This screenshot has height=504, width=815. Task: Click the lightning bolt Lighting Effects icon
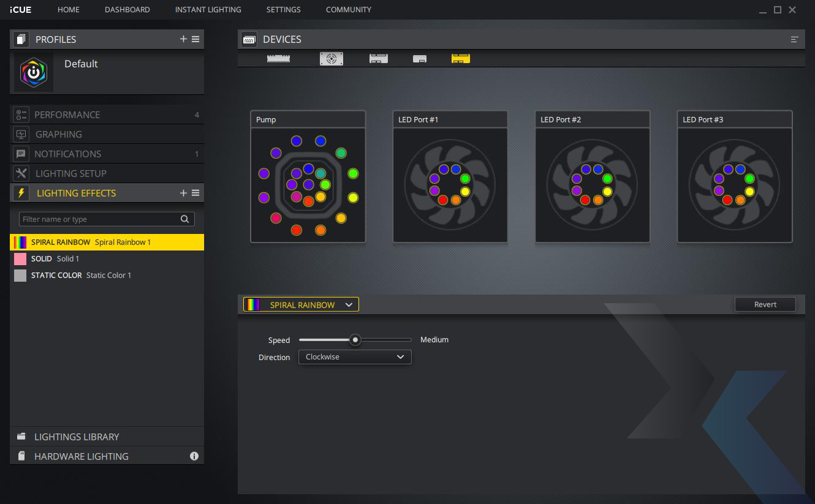coord(21,193)
